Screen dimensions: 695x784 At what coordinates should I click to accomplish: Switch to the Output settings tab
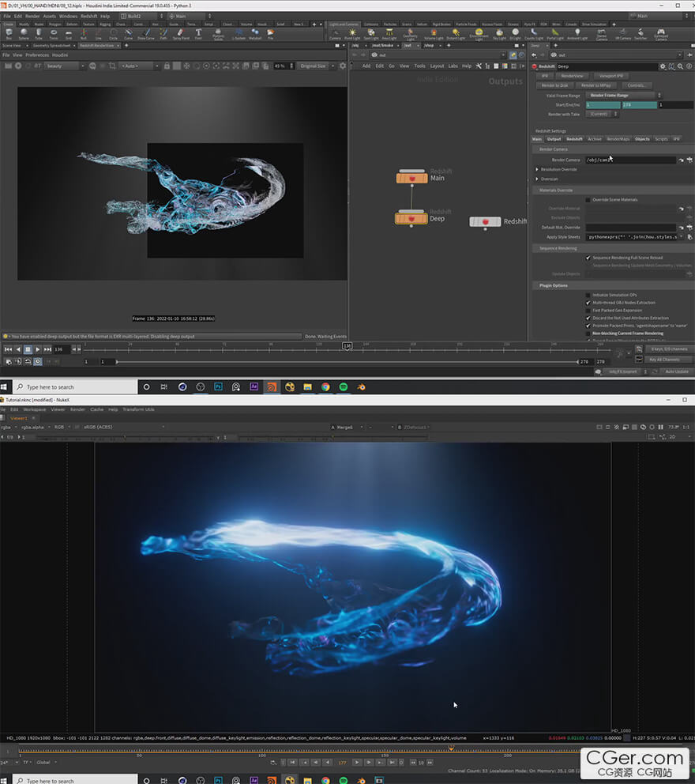point(554,139)
